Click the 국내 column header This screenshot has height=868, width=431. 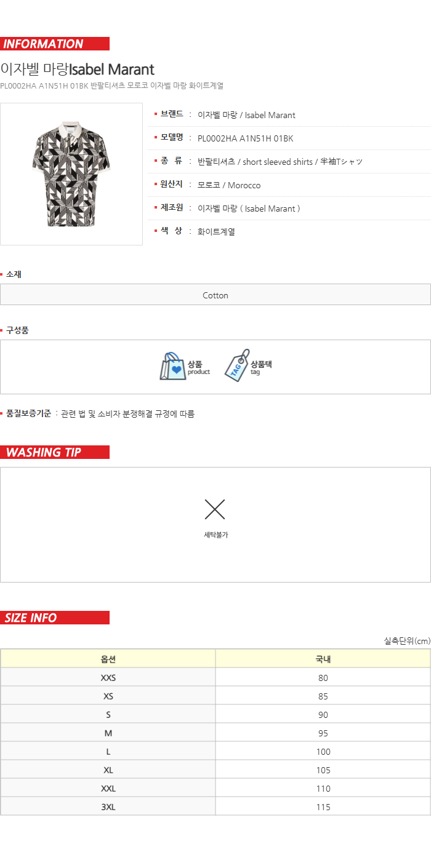coord(323,659)
